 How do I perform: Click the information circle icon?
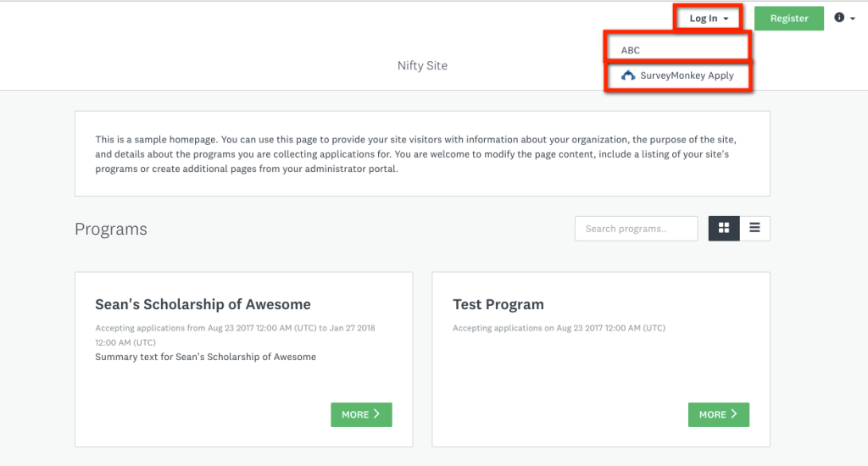point(839,18)
